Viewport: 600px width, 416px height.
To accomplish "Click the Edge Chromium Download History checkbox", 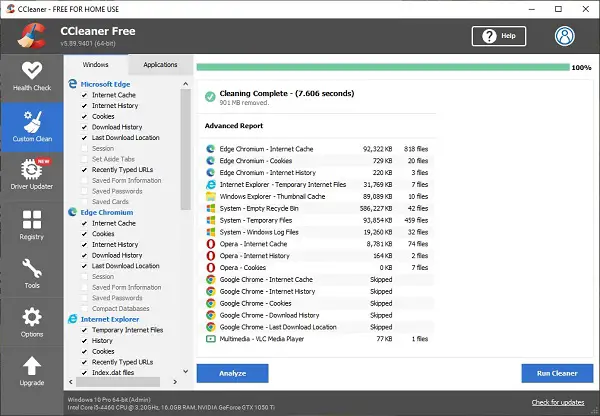I will (84, 255).
